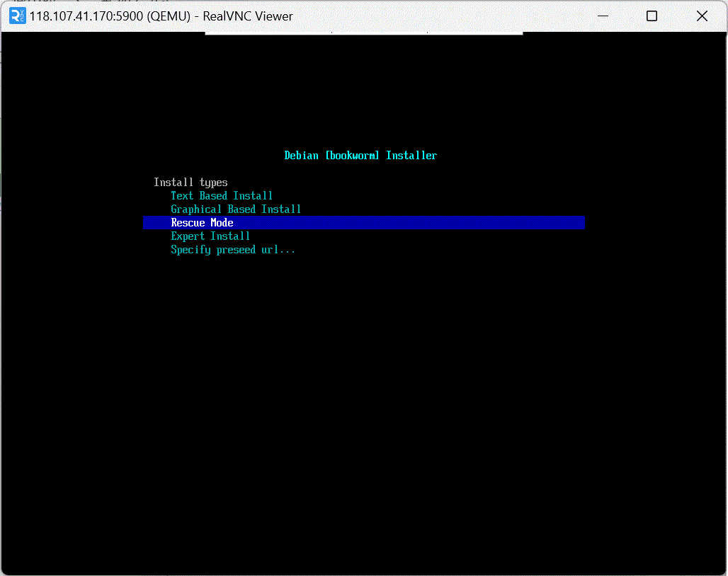
Task: Pick Expert Install from the list
Action: (x=210, y=236)
